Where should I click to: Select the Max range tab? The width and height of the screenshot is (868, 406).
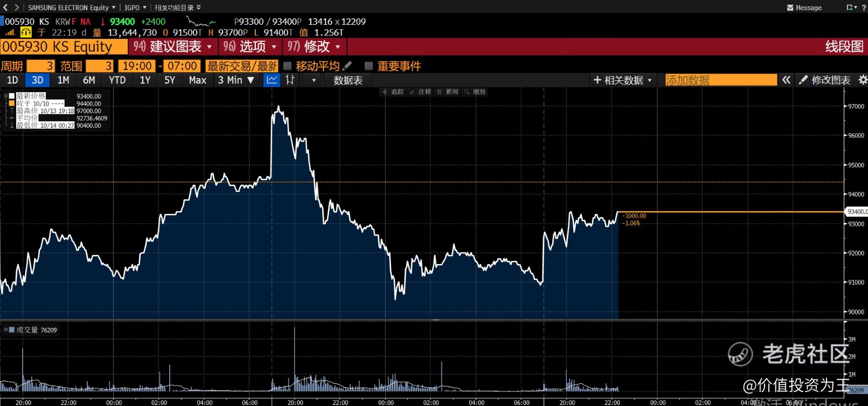pos(198,80)
